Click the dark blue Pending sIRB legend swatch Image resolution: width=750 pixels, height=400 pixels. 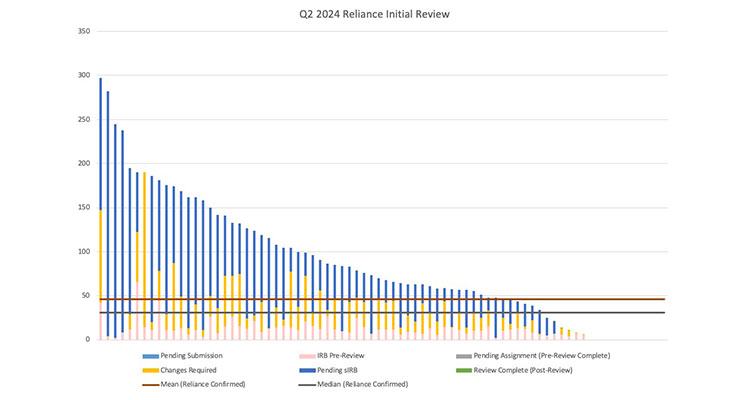click(305, 370)
